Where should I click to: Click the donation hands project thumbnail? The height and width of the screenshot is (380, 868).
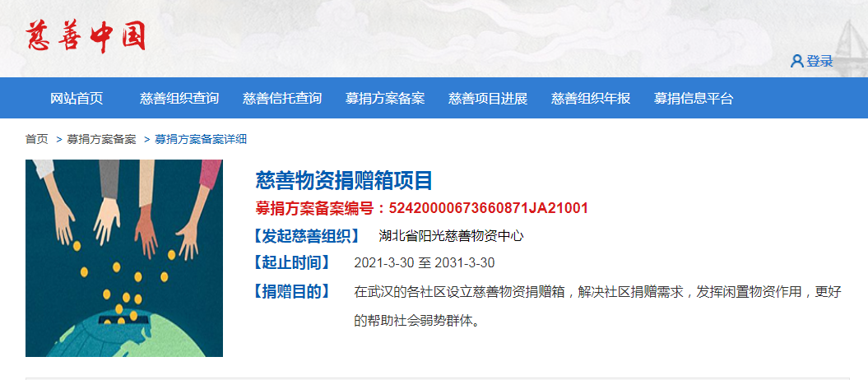pyautogui.click(x=124, y=258)
